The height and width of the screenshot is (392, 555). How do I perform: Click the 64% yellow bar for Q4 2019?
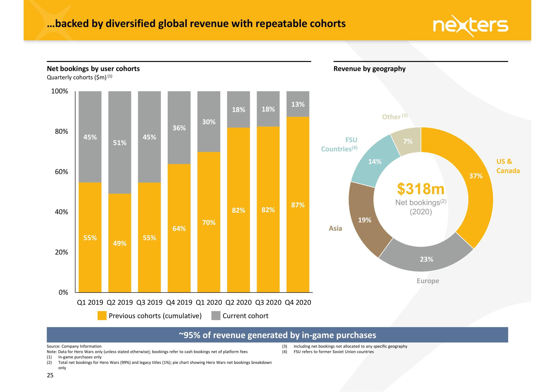[179, 228]
